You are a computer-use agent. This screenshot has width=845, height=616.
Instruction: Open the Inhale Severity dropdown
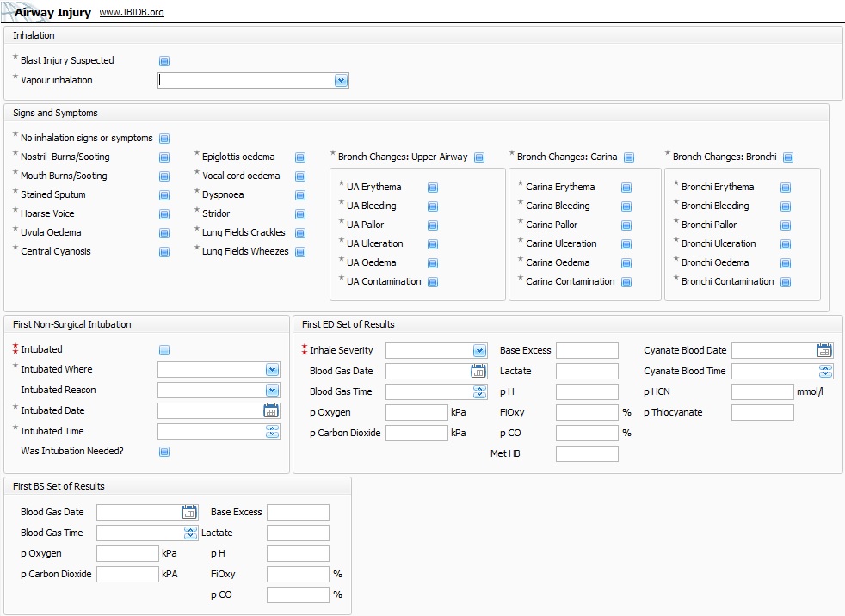coord(479,351)
